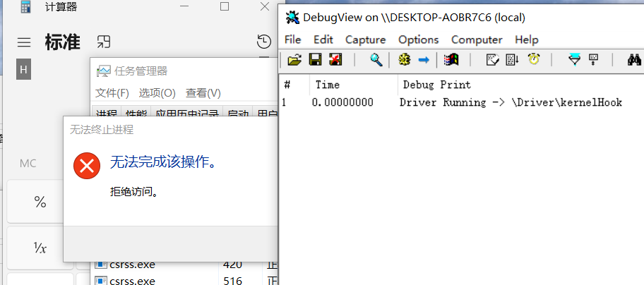Select the csrss.exe row with PID 420
This screenshot has height=285, width=644.
click(x=184, y=265)
